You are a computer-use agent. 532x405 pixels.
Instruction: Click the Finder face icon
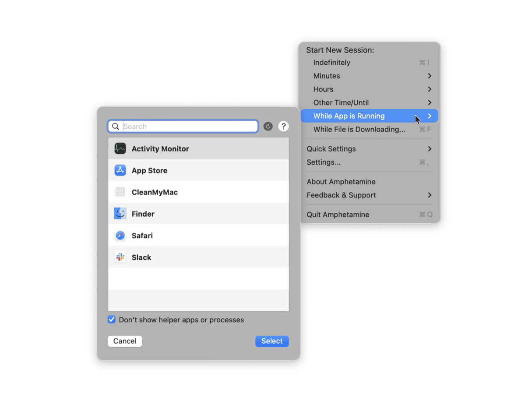point(120,214)
